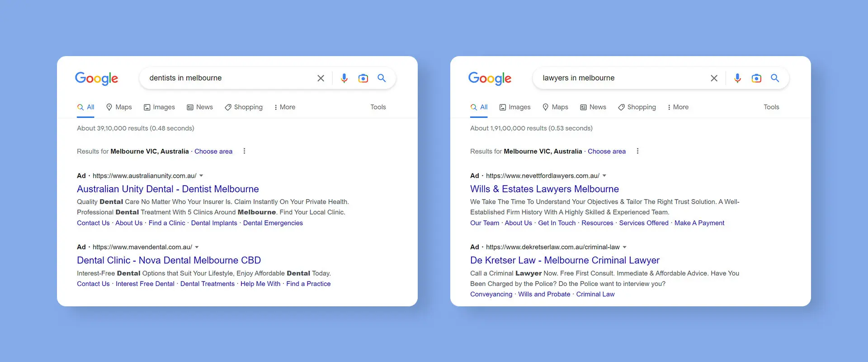Click 'Wills and Probate' sitelink
This screenshot has width=868, height=362.
544,294
